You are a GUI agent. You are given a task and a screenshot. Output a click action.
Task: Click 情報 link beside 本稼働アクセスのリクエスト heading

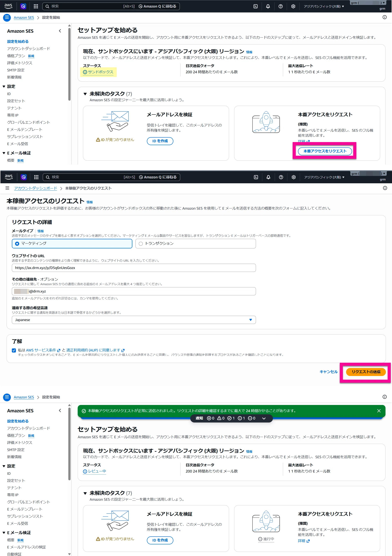coord(90,202)
